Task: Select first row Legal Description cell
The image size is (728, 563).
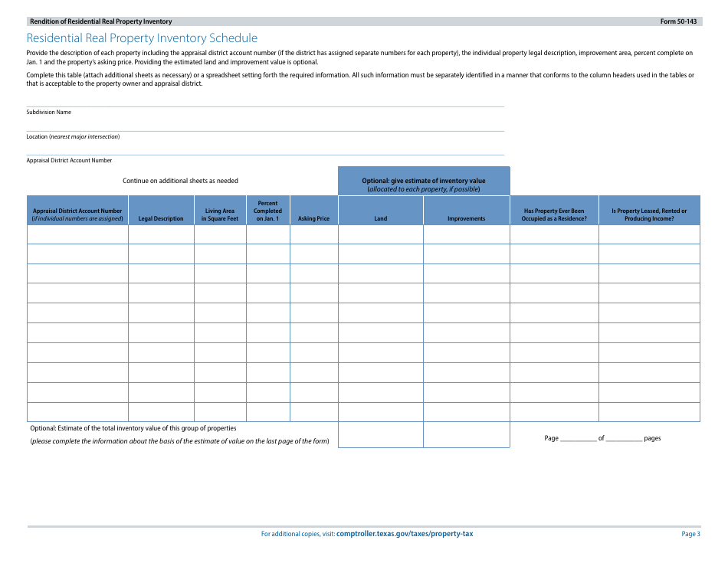Action: [161, 234]
